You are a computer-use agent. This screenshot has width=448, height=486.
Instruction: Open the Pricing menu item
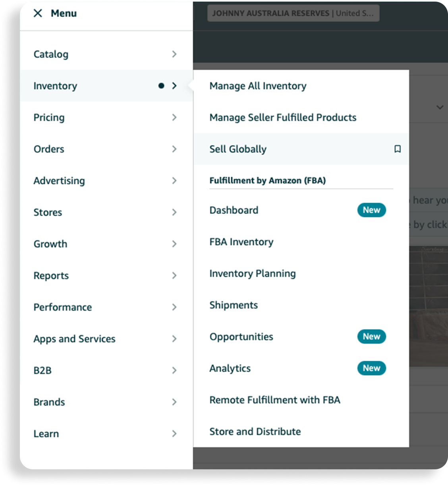(106, 117)
